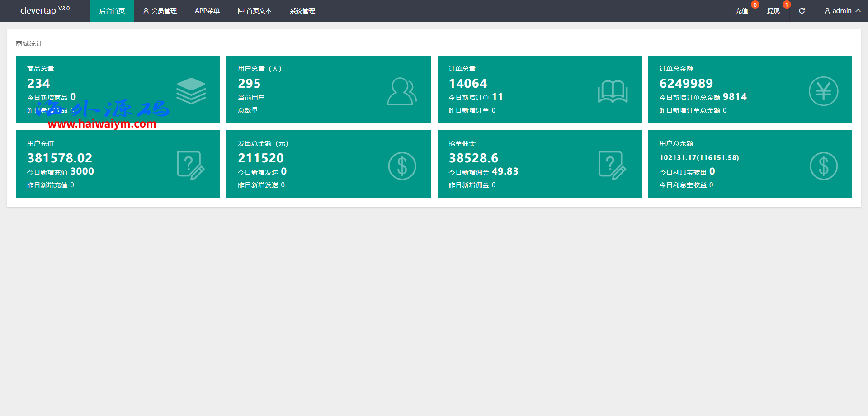Click the 用户充值 total 381578.02
This screenshot has height=416, width=868.
point(60,158)
